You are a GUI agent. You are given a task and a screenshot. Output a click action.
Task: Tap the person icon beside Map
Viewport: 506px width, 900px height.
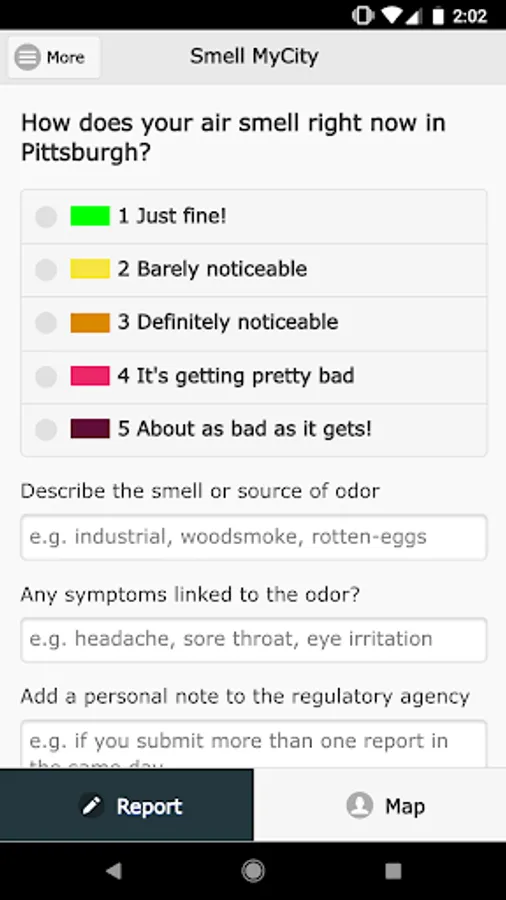click(x=360, y=806)
